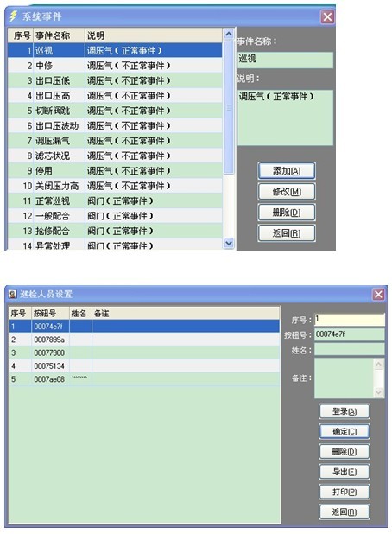Click the 备注 field scroll down arrow

pos(378,392)
